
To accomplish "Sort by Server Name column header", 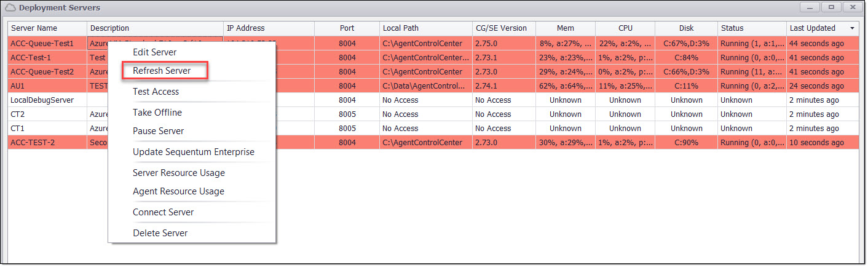I will click(34, 28).
